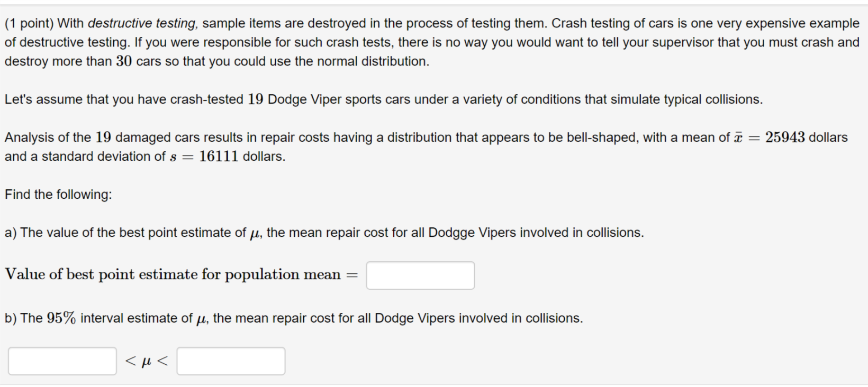868x387 pixels.
Task: Click the < μ < expression between the interval boxes
Action: coord(146,361)
